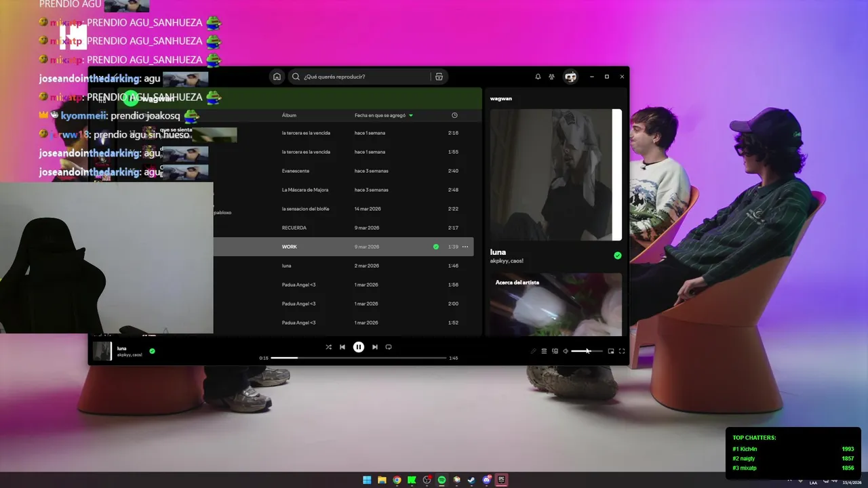Toggle shuffle playback
Viewport: 868px width, 488px height.
pos(328,347)
